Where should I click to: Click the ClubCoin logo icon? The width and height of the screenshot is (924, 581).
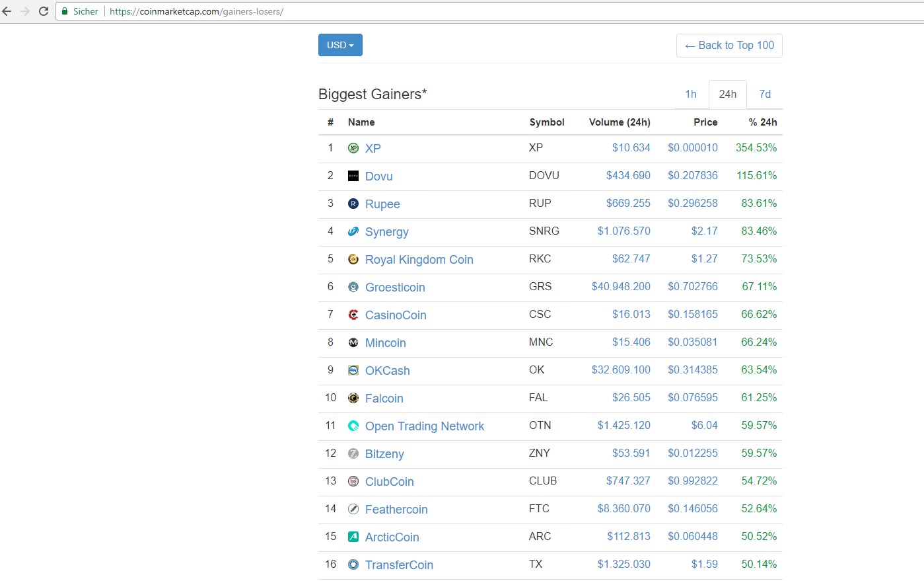(x=353, y=481)
